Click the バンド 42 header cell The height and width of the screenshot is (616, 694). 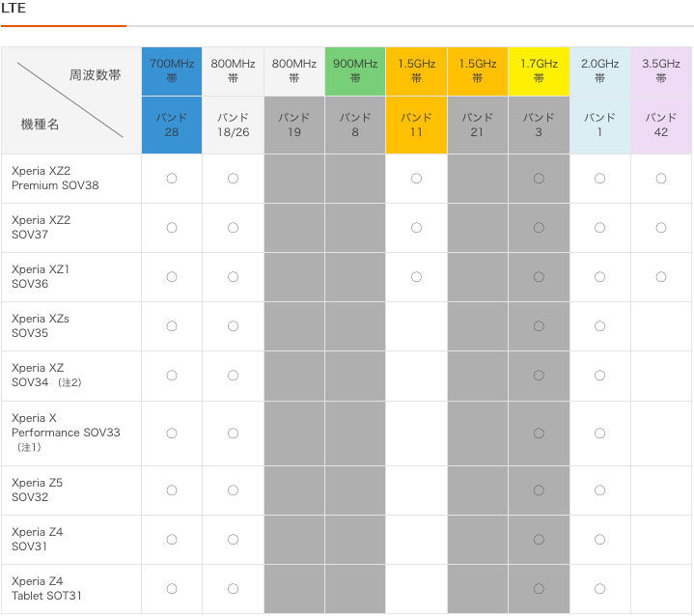pyautogui.click(x=661, y=125)
